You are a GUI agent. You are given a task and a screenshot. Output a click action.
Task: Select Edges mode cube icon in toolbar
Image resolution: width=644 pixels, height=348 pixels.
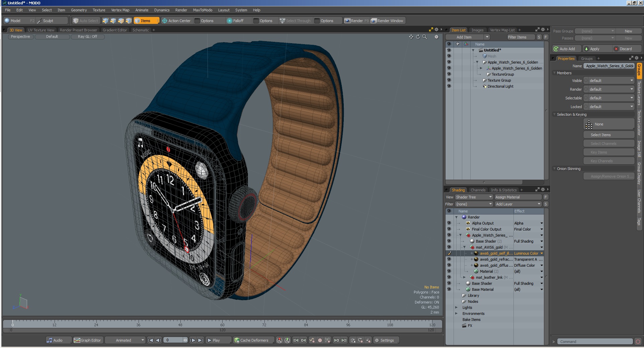point(113,21)
